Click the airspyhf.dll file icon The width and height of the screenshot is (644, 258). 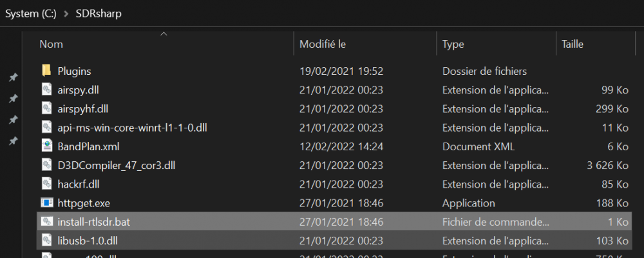pyautogui.click(x=47, y=108)
